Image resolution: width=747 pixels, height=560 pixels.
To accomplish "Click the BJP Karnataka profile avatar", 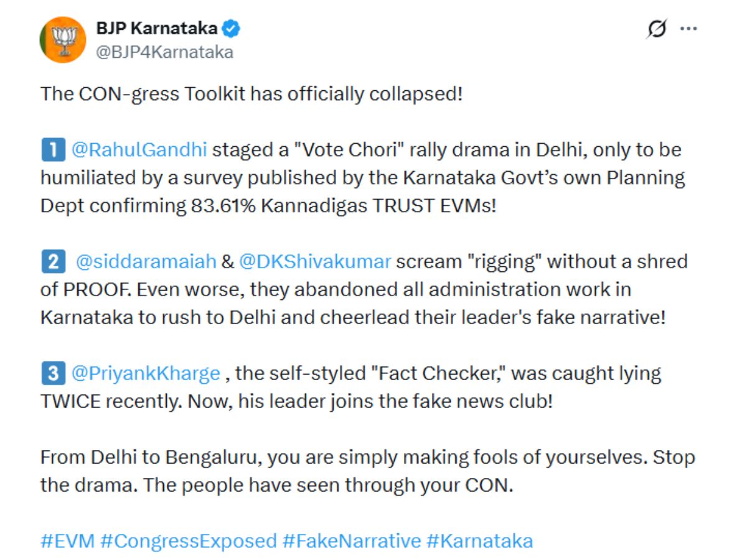I will click(62, 39).
